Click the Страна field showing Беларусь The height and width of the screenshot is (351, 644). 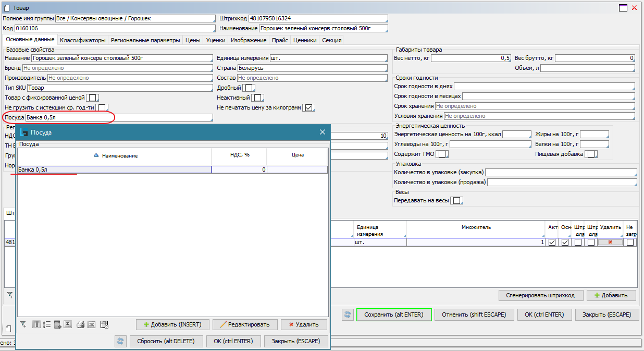pyautogui.click(x=312, y=68)
